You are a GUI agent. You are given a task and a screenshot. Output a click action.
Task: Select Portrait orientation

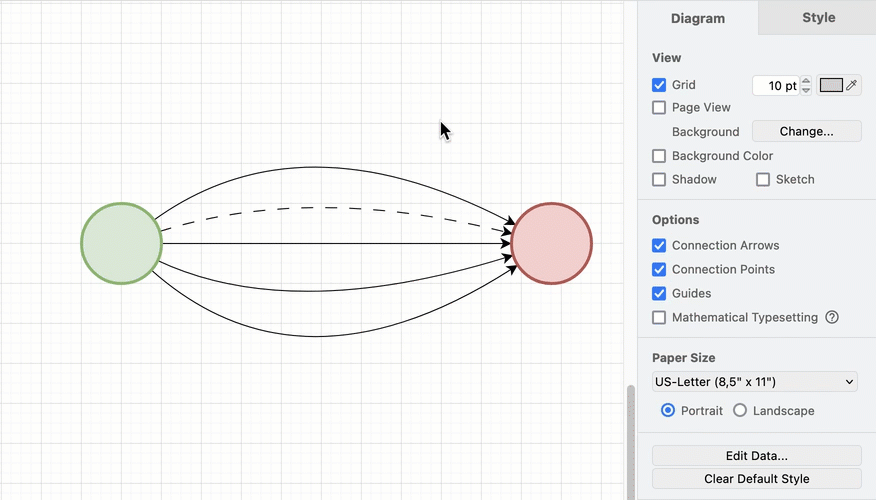(x=668, y=411)
